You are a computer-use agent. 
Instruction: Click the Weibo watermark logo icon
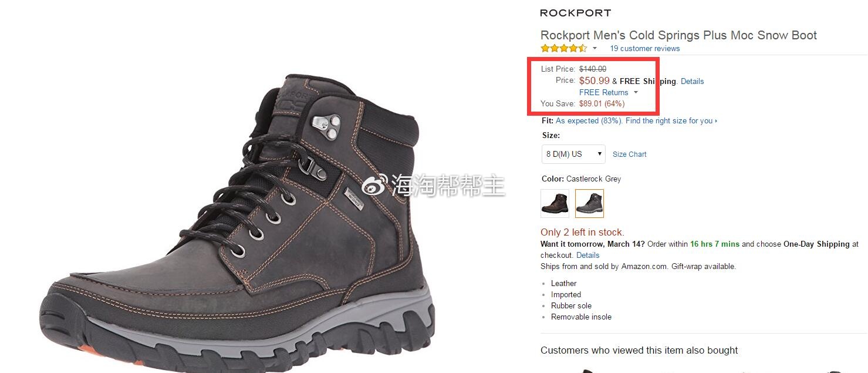tap(373, 187)
